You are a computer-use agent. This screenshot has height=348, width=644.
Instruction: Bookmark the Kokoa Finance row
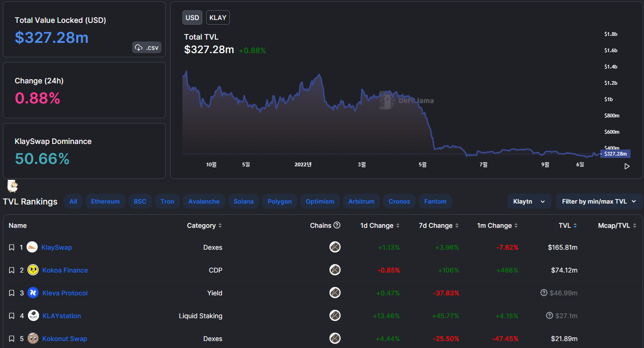point(12,270)
